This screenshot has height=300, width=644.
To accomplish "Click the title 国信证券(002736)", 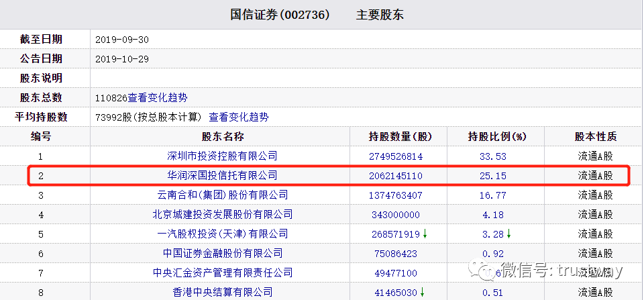I will coord(280,15).
